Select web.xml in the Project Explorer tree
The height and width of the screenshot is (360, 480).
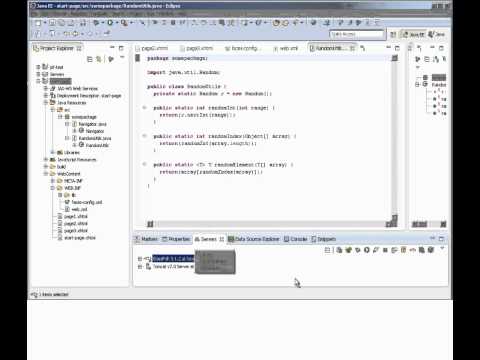(76, 209)
